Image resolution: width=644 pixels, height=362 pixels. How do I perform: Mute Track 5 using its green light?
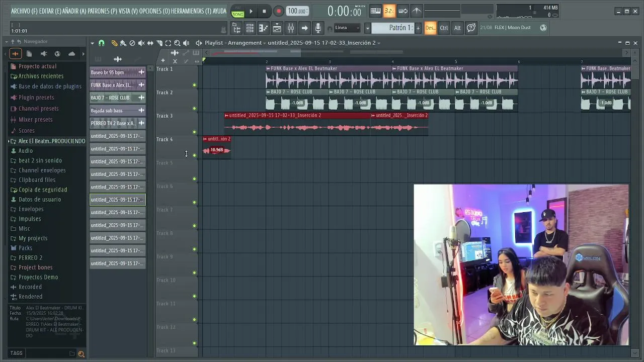click(x=194, y=178)
